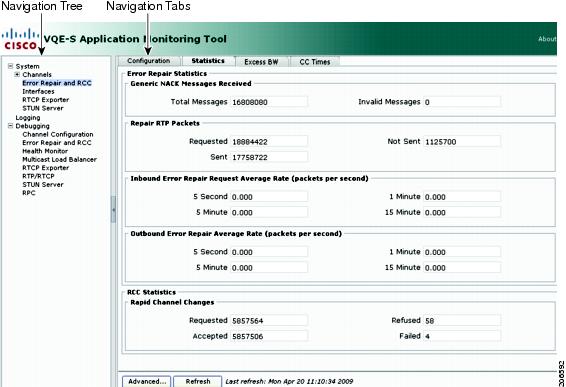Image resolution: width=566 pixels, height=387 pixels.
Task: Select Debugging in navigation tree
Action: pos(32,126)
